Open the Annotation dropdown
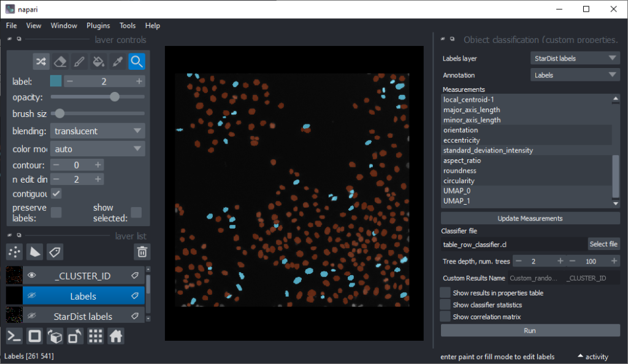The height and width of the screenshot is (364, 628). [x=575, y=75]
